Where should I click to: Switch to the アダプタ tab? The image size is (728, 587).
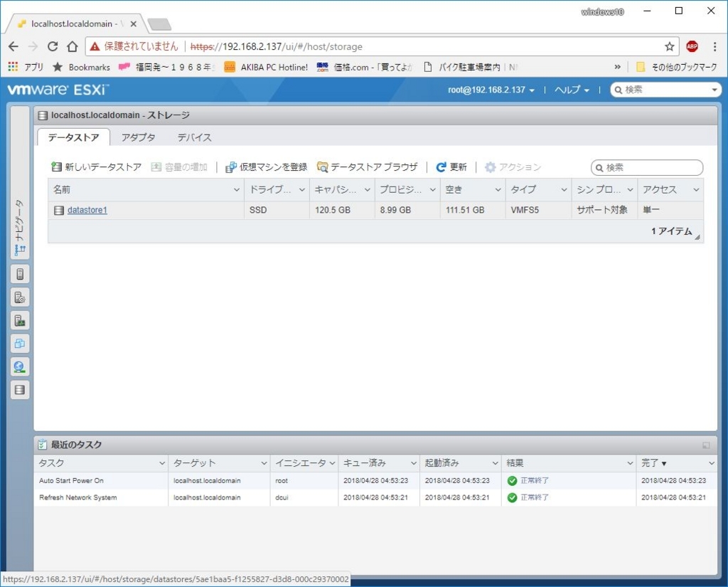click(x=138, y=137)
